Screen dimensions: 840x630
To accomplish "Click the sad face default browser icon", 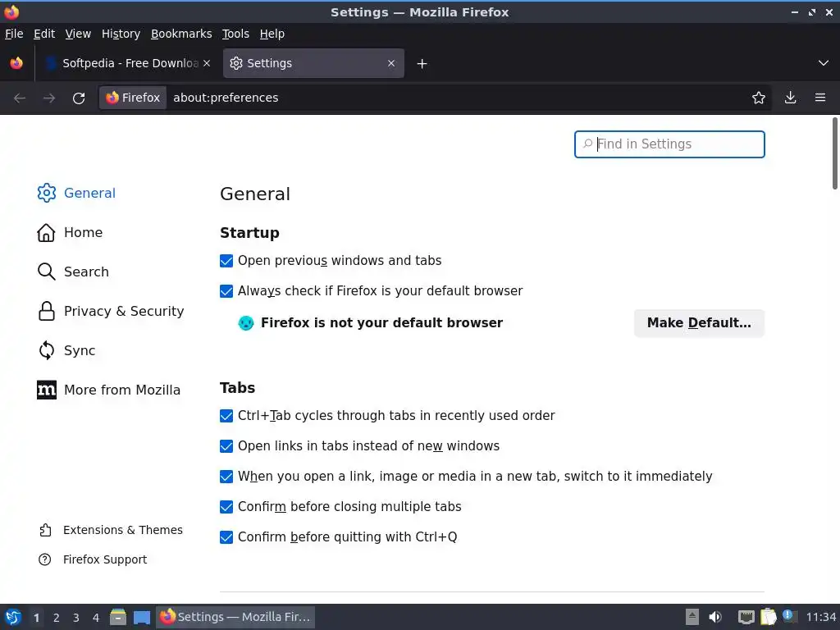I will point(246,323).
